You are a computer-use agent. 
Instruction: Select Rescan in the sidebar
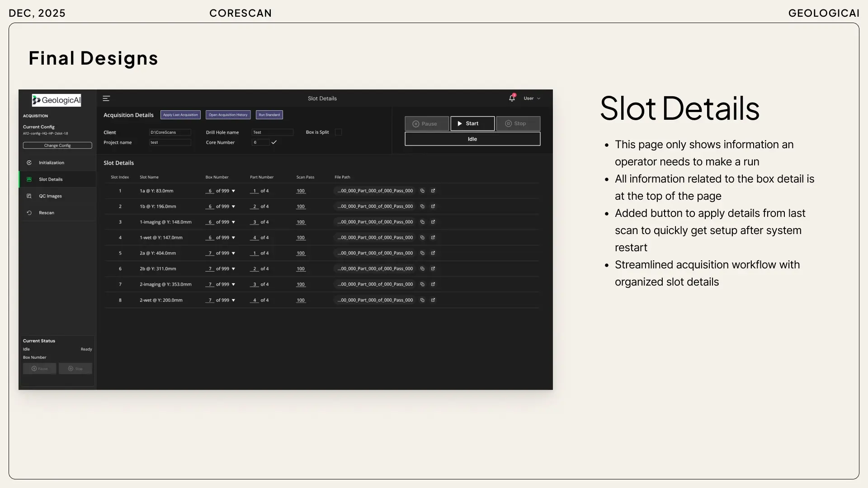click(46, 213)
